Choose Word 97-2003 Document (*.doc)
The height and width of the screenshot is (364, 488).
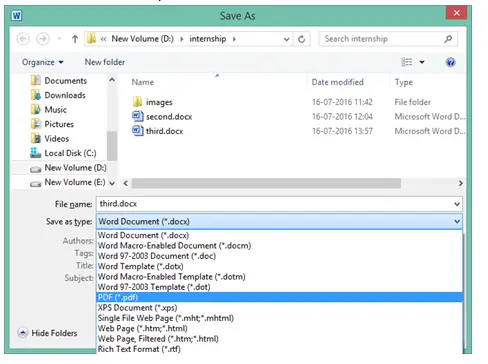279,256
